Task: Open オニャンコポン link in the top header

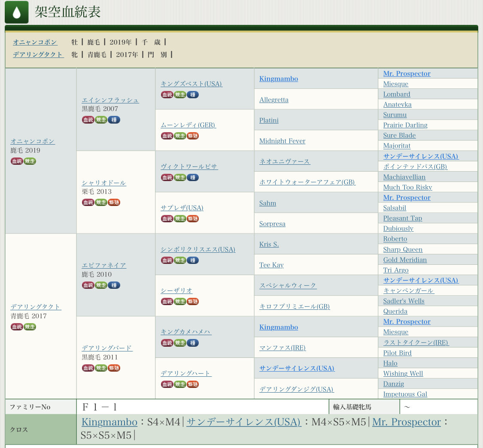Action: pos(35,42)
